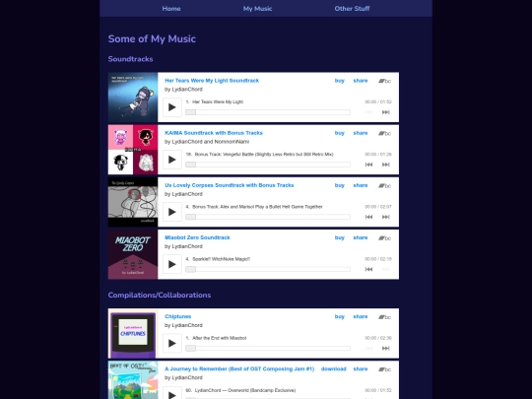Open the Home navigation tab

(171, 9)
